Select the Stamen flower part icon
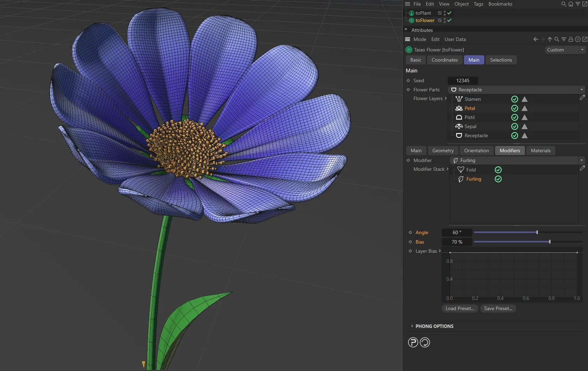The height and width of the screenshot is (371, 588). coord(459,99)
